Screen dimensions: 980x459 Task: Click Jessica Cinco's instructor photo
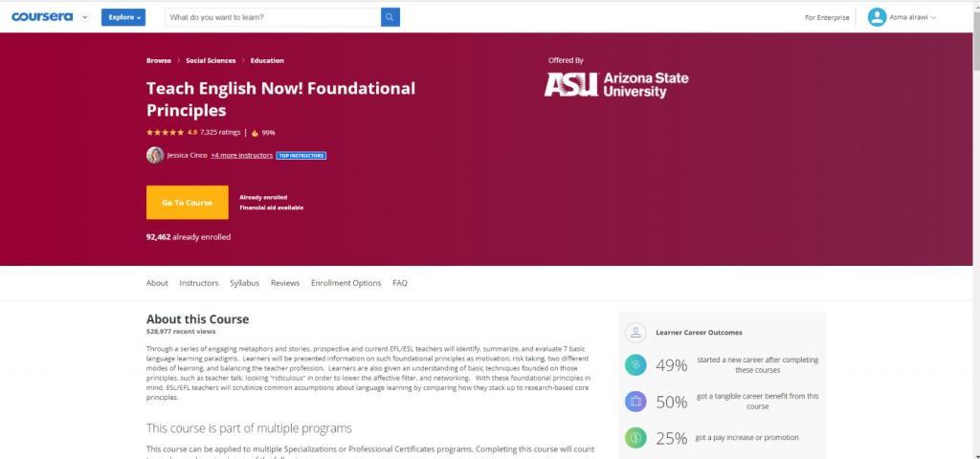pos(154,155)
